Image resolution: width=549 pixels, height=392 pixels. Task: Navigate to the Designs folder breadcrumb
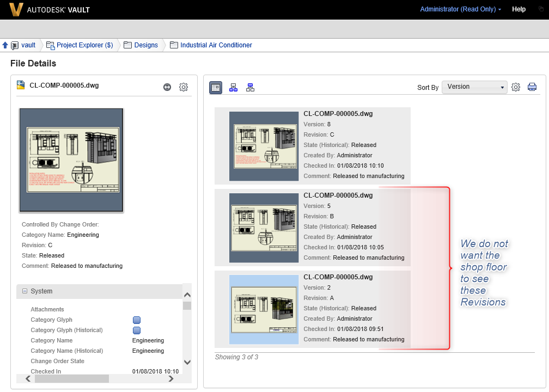point(146,45)
